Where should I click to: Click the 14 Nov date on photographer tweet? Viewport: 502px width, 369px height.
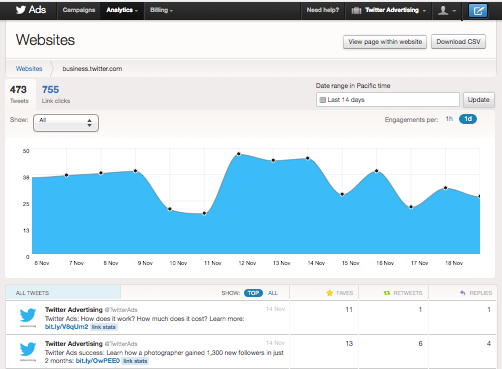tap(275, 343)
